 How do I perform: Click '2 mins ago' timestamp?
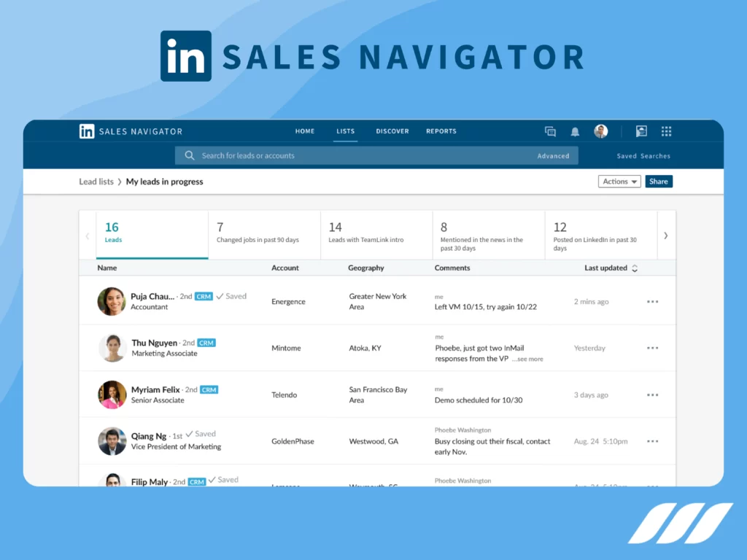coord(591,301)
